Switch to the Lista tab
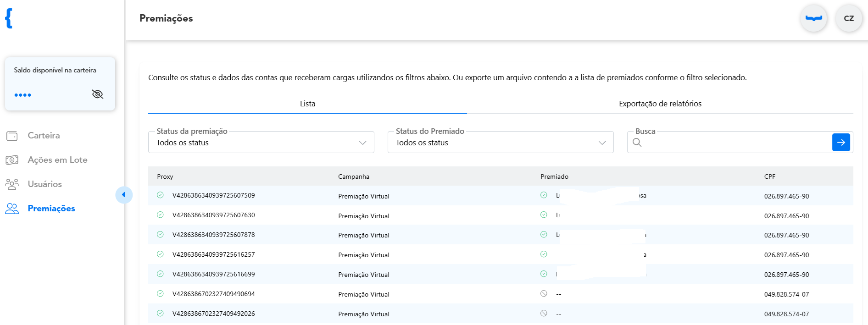This screenshot has width=868, height=325. (x=307, y=104)
